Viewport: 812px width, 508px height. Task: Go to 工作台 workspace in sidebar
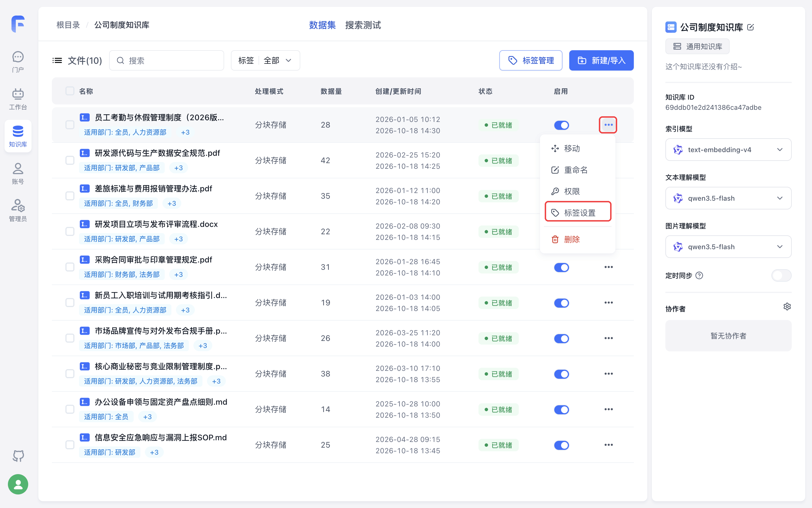[x=18, y=99]
